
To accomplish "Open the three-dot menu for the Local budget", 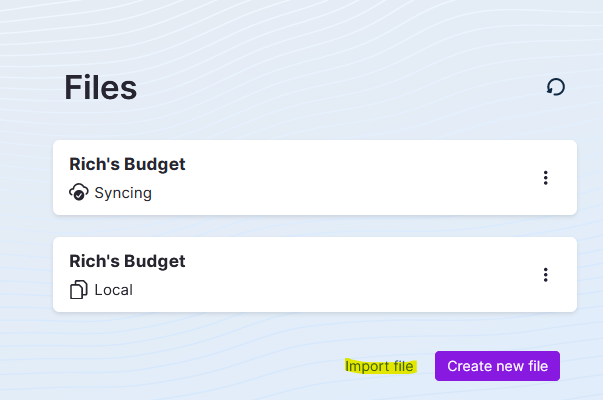I will click(545, 275).
